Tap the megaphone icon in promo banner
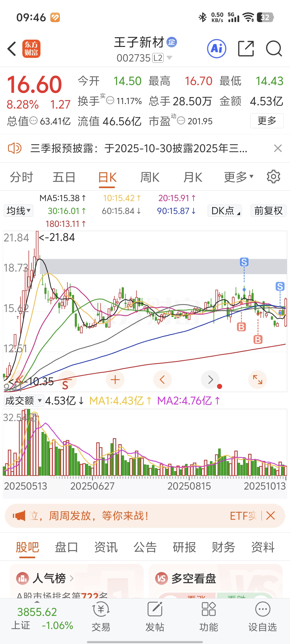Screen dimensions: 290x644 coord(19,516)
